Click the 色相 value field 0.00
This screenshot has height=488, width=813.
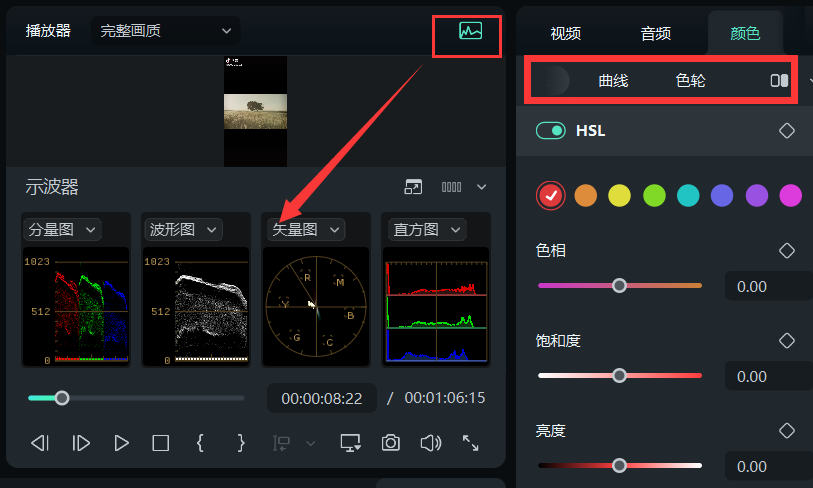point(768,286)
